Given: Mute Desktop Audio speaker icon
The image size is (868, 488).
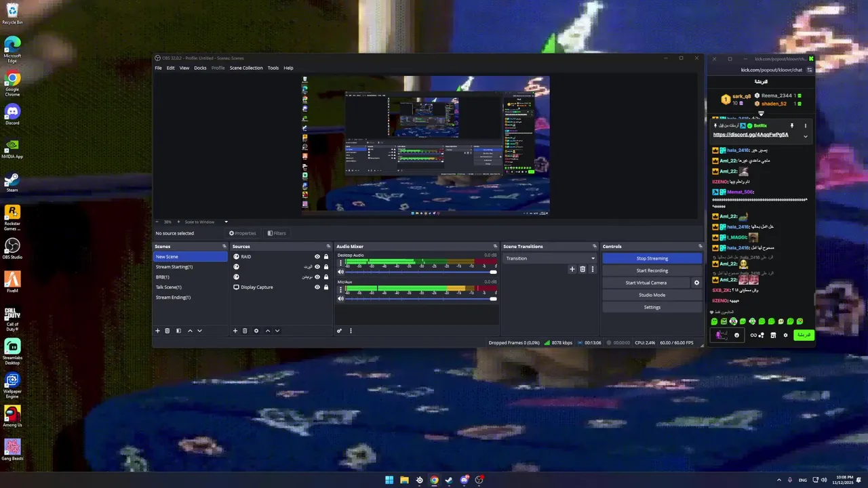Looking at the screenshot, I should [x=341, y=272].
